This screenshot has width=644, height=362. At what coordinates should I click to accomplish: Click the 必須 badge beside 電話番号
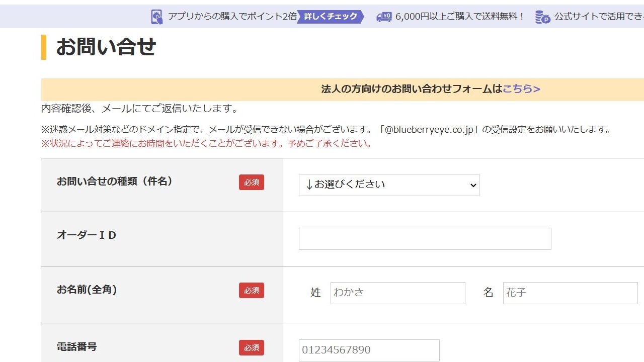(252, 348)
